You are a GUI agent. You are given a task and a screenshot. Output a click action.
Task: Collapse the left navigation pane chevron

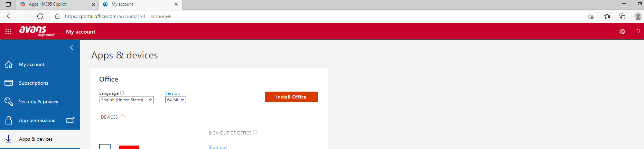[72, 47]
